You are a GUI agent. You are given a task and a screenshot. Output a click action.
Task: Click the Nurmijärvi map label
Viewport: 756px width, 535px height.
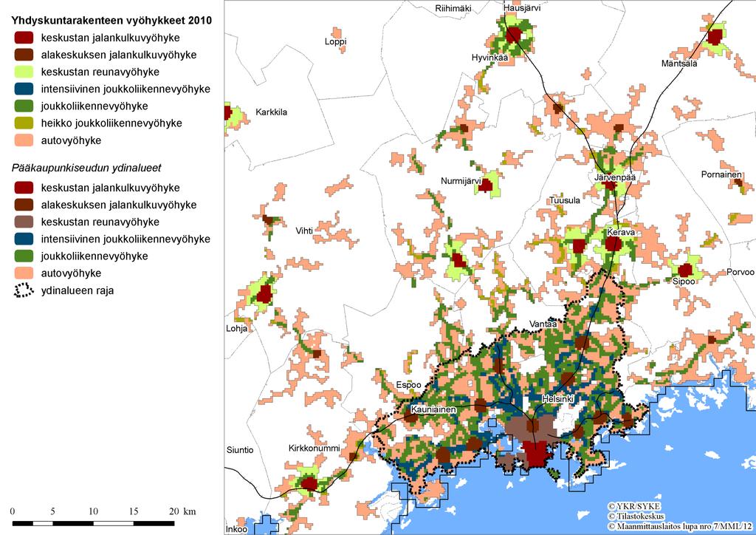point(461,181)
